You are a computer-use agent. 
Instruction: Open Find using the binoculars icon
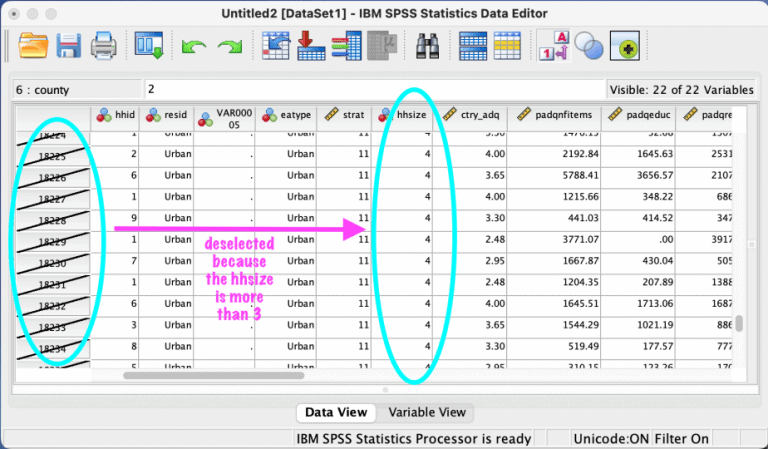coord(429,46)
